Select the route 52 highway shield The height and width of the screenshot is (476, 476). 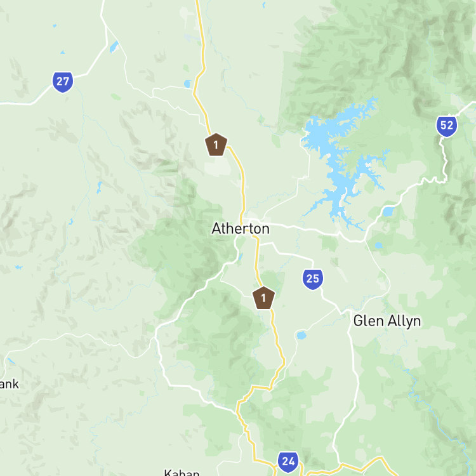[447, 126]
